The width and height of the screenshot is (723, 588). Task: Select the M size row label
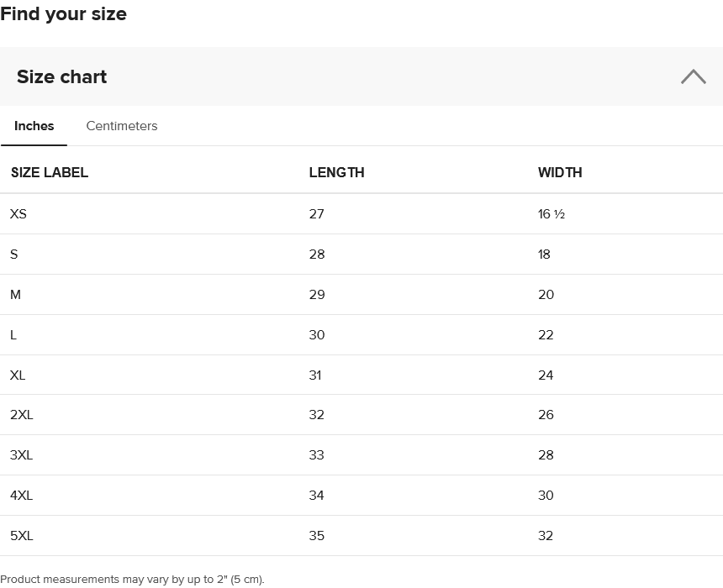[15, 295]
